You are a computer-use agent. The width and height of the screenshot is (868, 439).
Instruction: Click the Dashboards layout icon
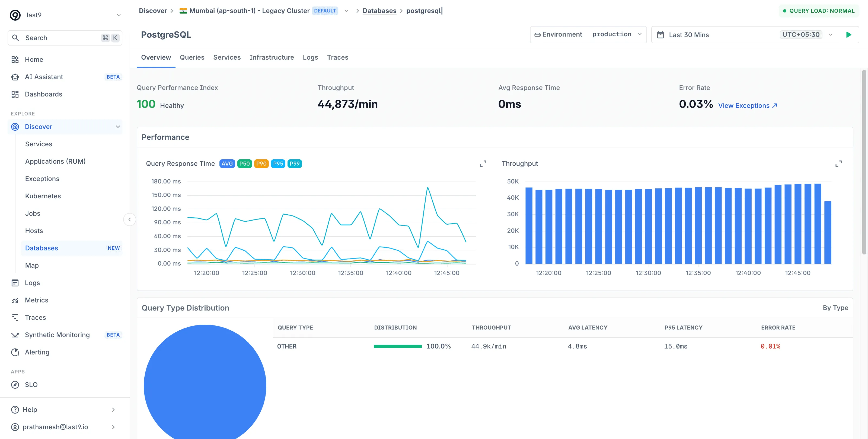(15, 94)
